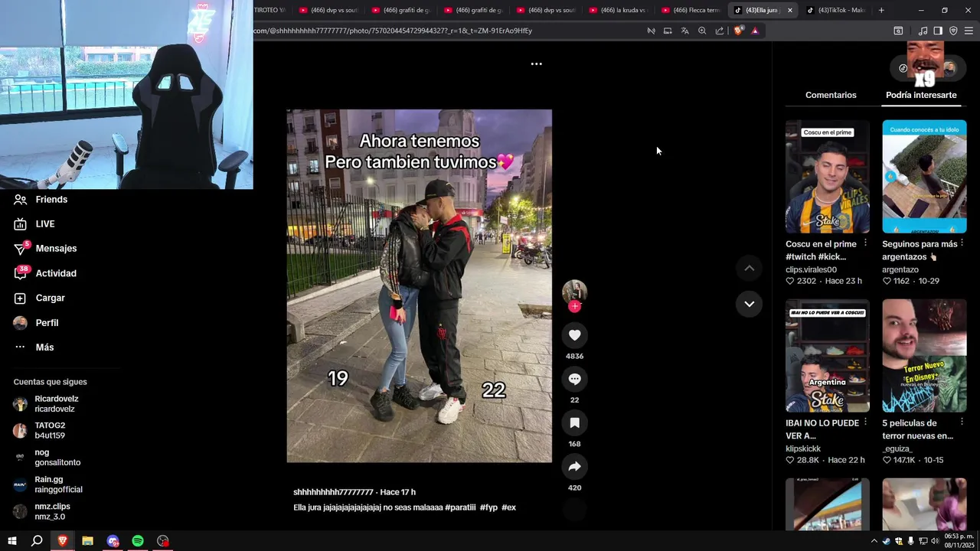Viewport: 980px width, 551px height.
Task: Open Spotify from taskbar
Action: (138, 541)
